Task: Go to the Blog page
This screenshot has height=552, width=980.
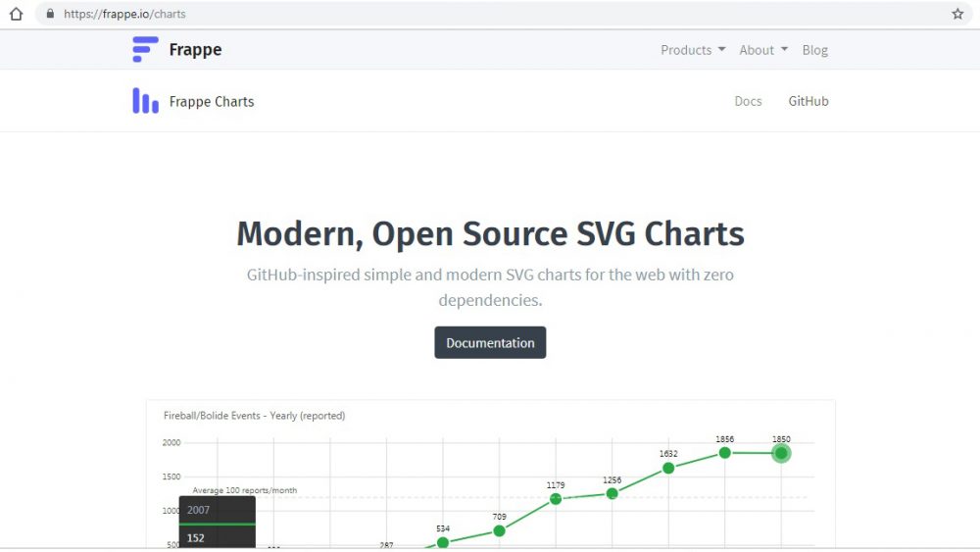Action: (814, 50)
